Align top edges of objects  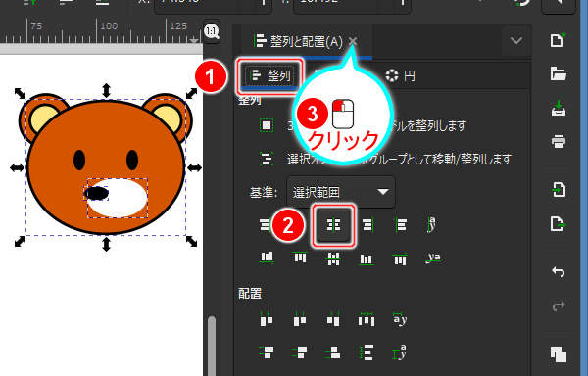tap(300, 258)
